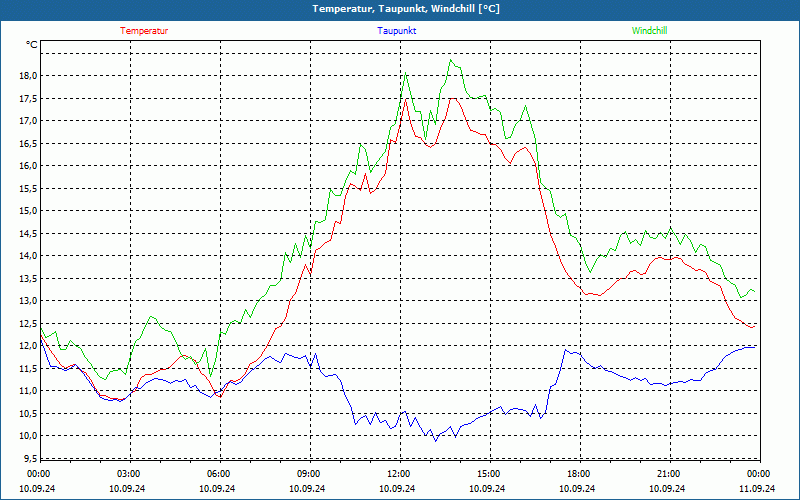Click the red Temperatur curve's highest peak

[451, 98]
